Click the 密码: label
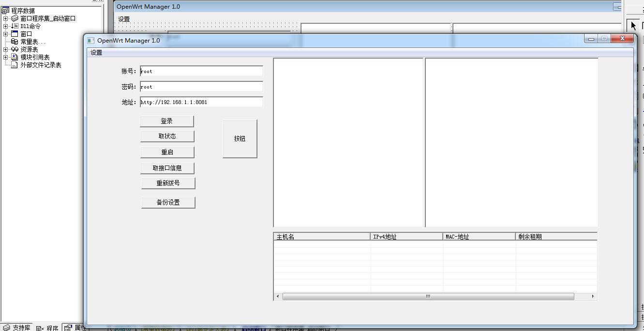Image resolution: width=644 pixels, height=331 pixels. (129, 87)
